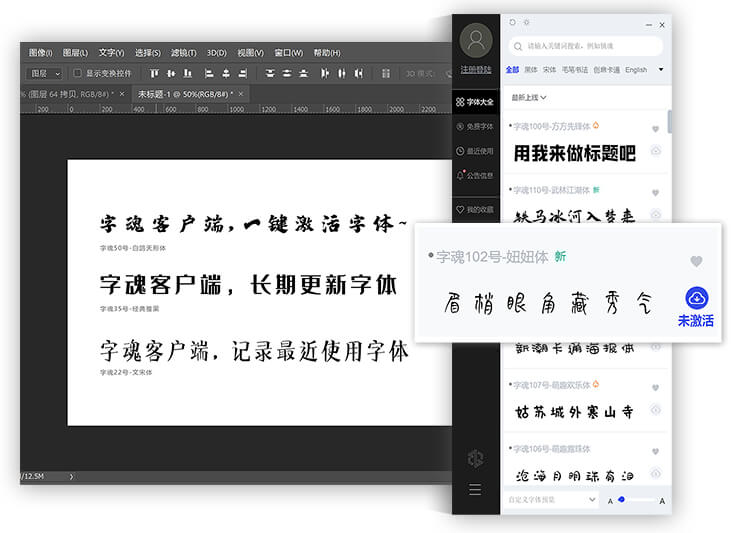Open 公告信息 bell notifications
This screenshot has height=533, width=731.
click(474, 175)
